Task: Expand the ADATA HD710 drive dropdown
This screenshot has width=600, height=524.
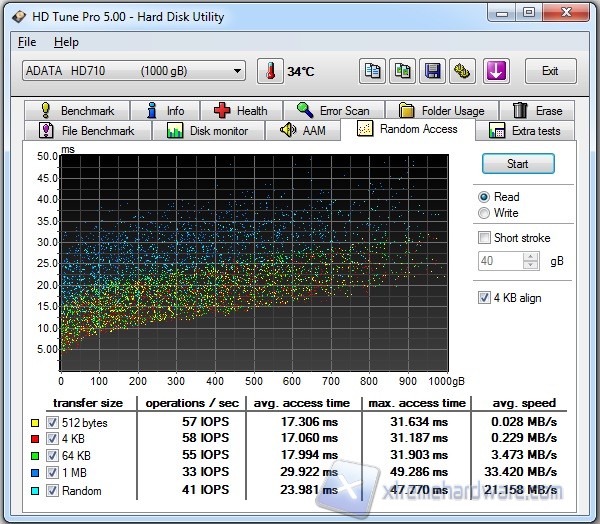Action: (237, 71)
